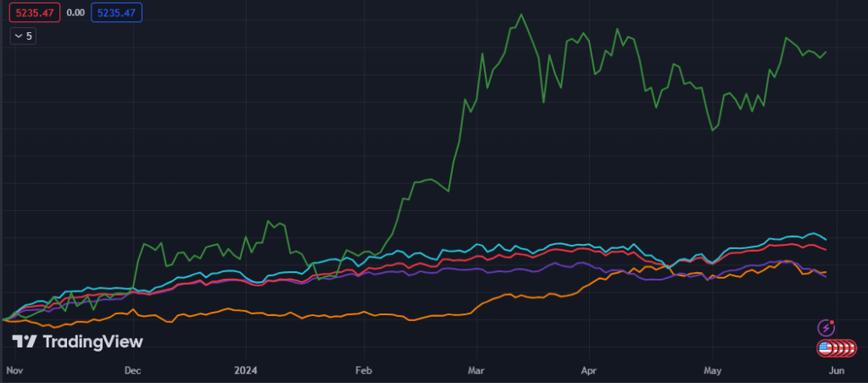The image size is (868, 383).
Task: Select the orange series line on the chart
Action: click(x=509, y=296)
